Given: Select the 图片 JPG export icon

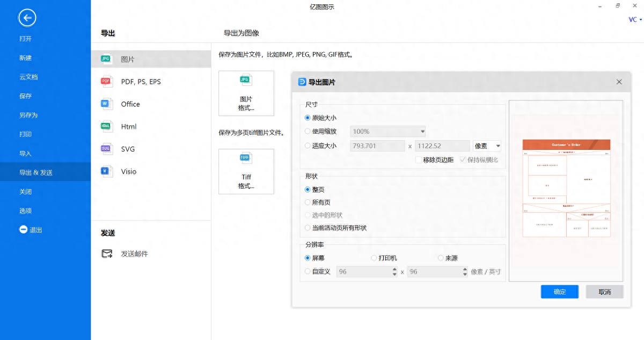Looking at the screenshot, I should point(106,59).
